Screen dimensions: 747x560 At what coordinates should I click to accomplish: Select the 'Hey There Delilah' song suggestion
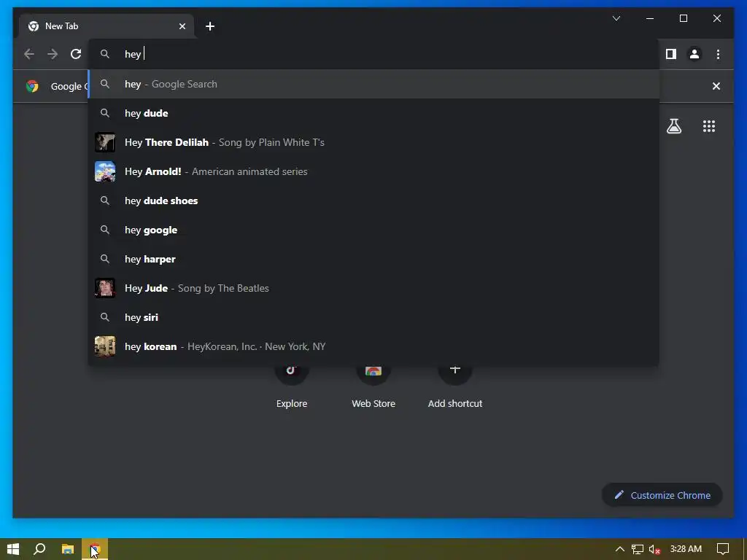(x=374, y=142)
